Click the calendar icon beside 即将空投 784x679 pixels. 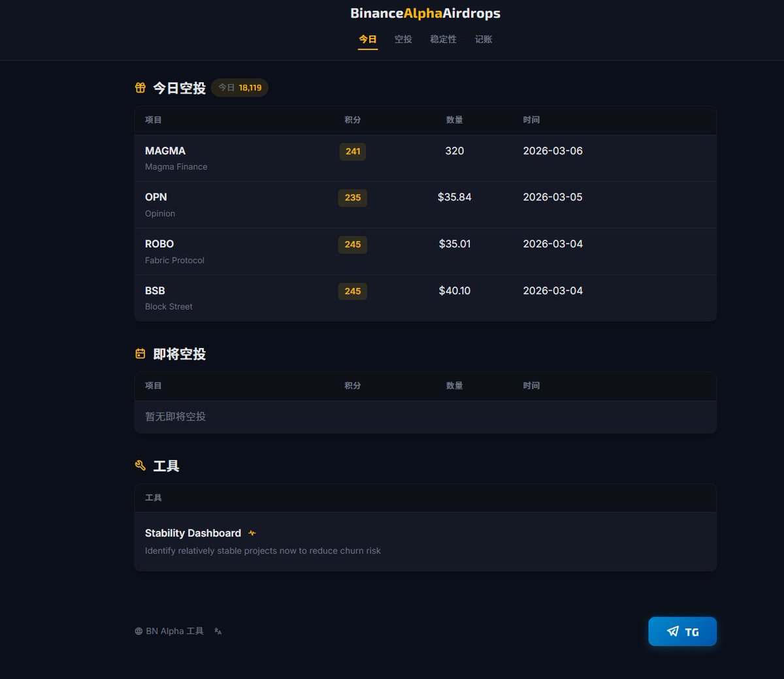140,354
